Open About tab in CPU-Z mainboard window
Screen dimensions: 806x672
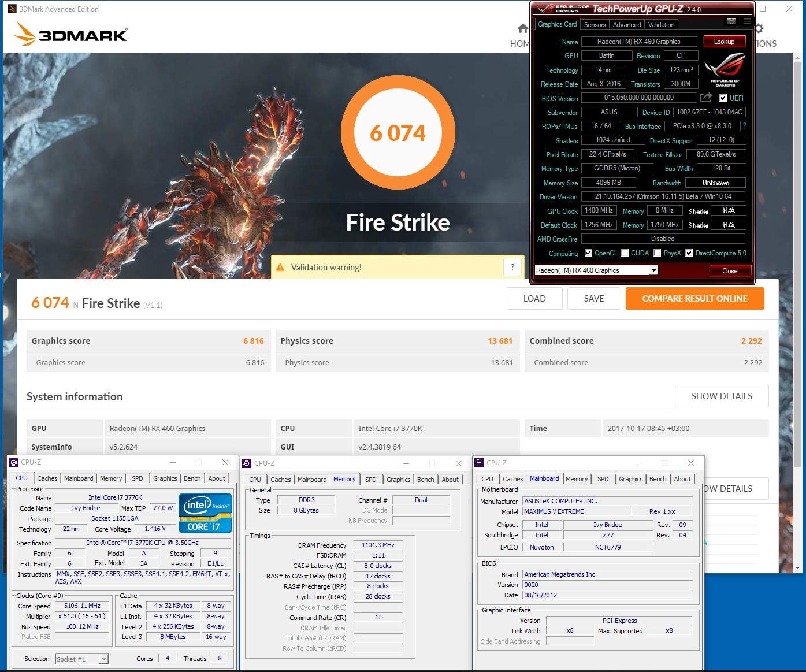(682, 479)
